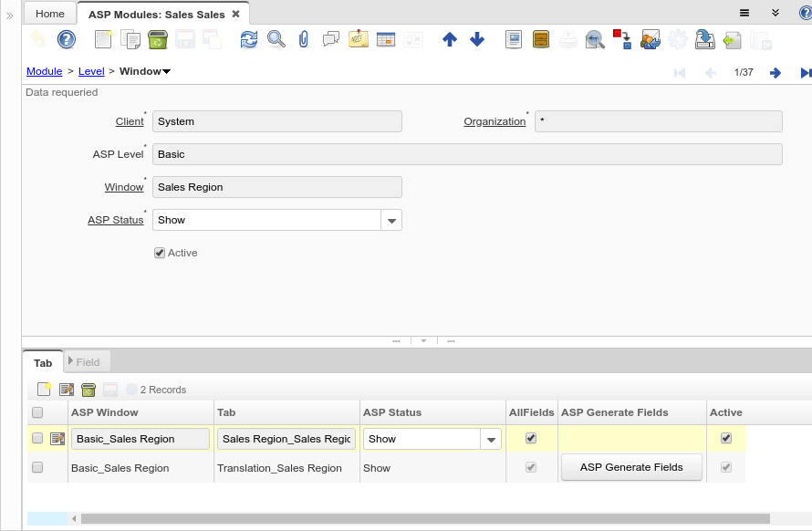Image resolution: width=812 pixels, height=531 pixels.
Task: Follow the Module breadcrumb link
Action: pos(44,71)
